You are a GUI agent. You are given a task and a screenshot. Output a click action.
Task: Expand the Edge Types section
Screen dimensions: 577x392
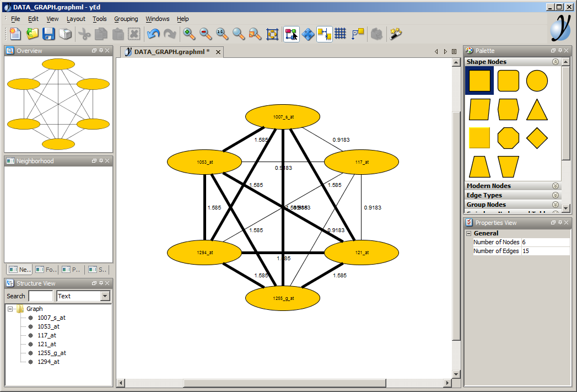tap(556, 195)
